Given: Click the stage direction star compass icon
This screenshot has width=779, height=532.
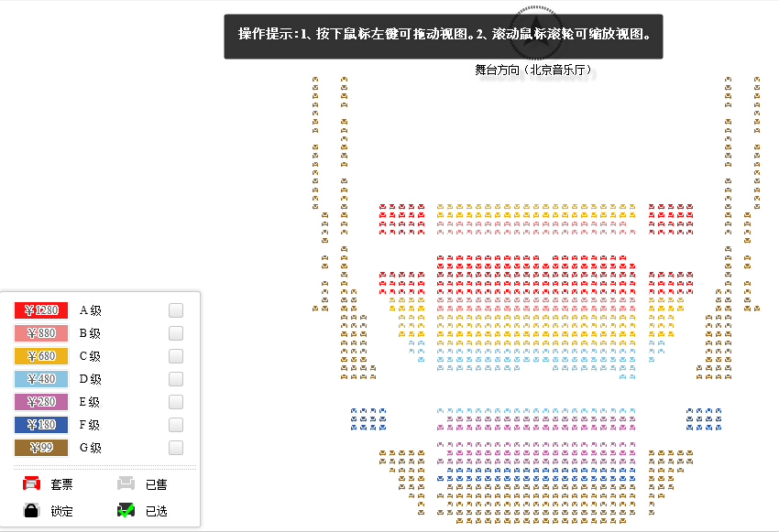Looking at the screenshot, I should click(535, 32).
